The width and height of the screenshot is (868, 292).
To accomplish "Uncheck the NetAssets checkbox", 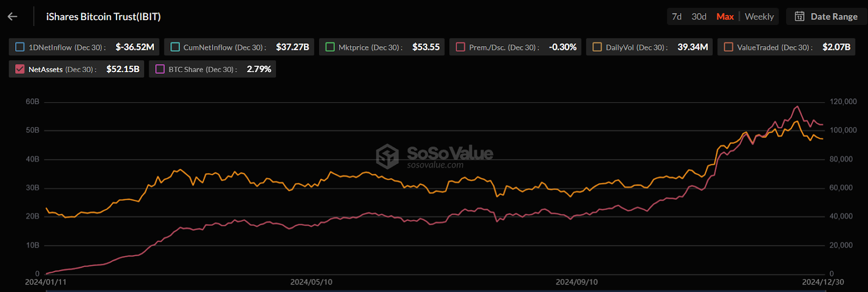I will [20, 69].
